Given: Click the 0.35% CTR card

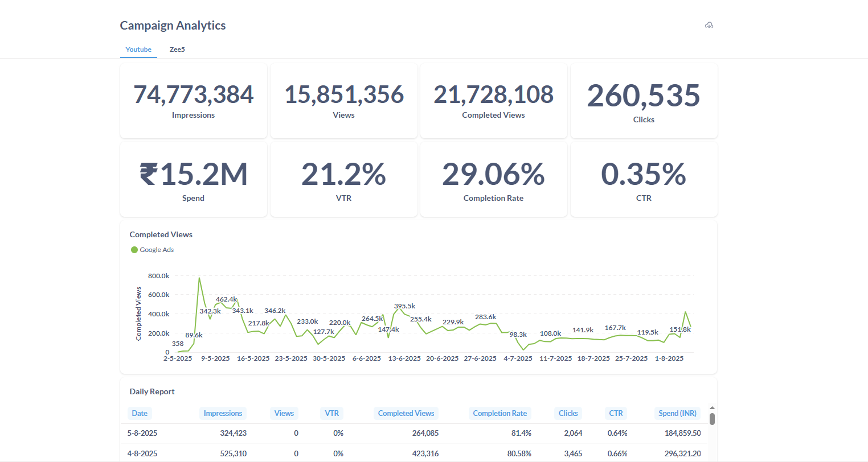Looking at the screenshot, I should coord(644,179).
